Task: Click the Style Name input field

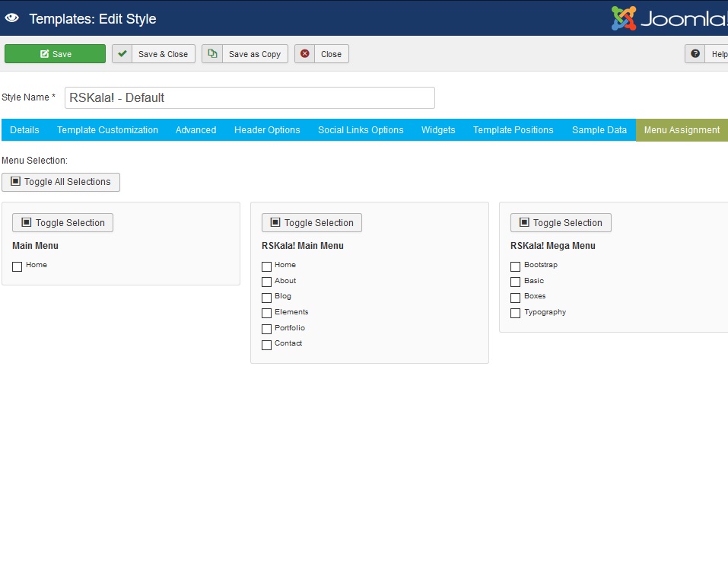Action: click(250, 97)
